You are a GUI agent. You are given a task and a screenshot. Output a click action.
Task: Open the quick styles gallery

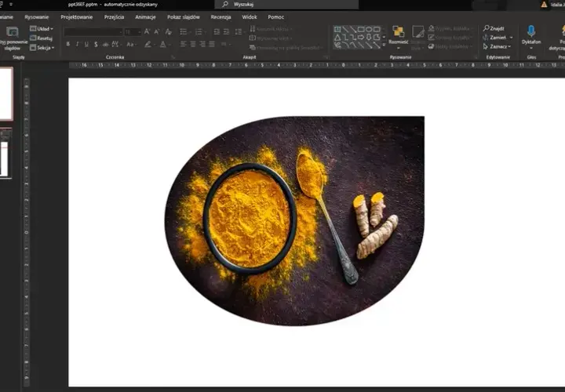point(418,38)
